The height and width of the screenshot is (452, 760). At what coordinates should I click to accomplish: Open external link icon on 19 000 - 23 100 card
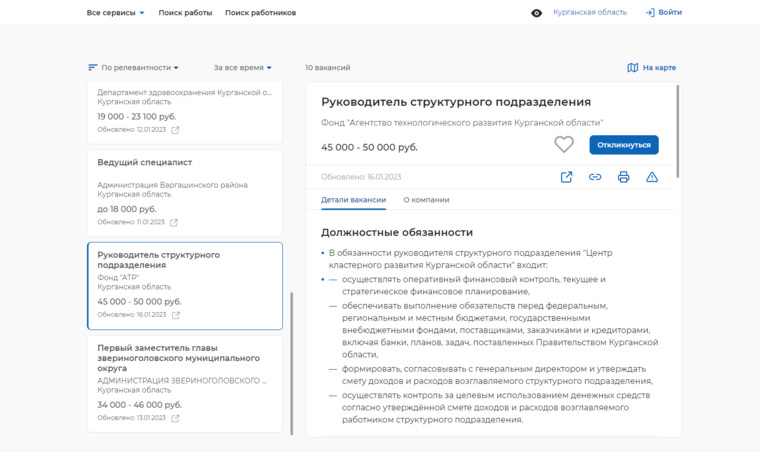point(175,130)
